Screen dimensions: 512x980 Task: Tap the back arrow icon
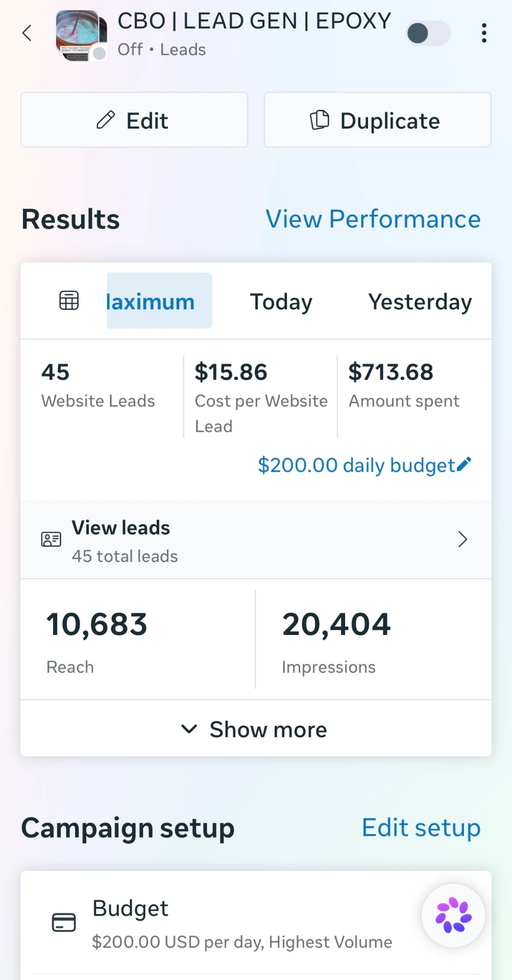[x=27, y=33]
